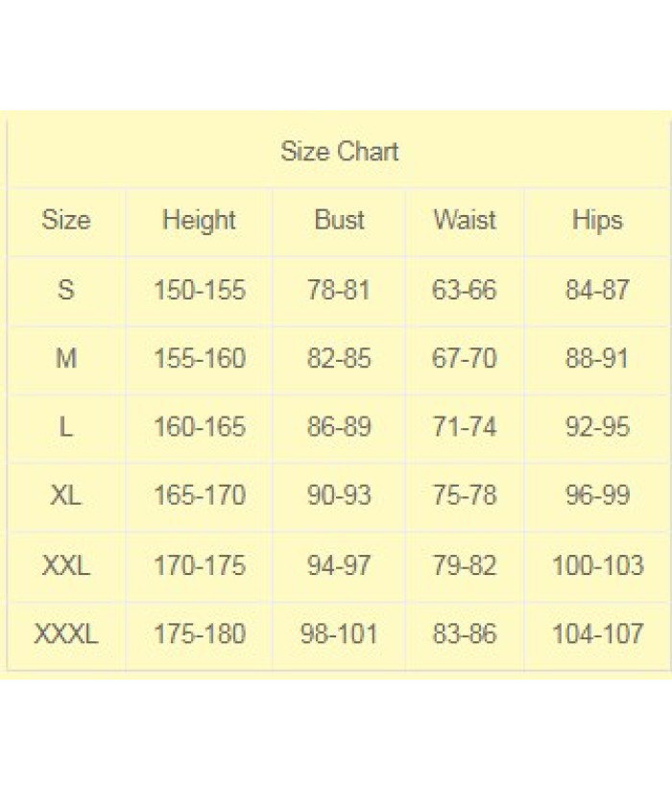Image resolution: width=672 pixels, height=790 pixels.
Task: Select the 98-101 bust cell
Action: pos(339,634)
